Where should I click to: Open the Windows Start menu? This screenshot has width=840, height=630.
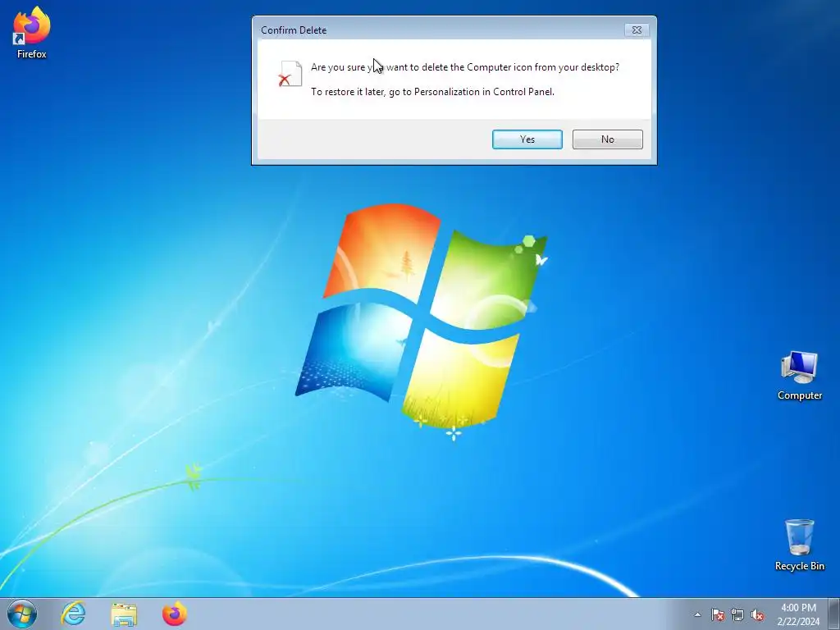tap(22, 614)
